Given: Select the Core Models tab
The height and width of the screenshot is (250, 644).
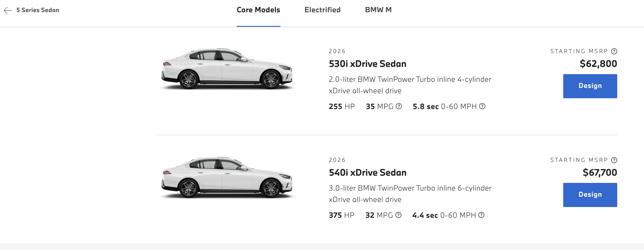Looking at the screenshot, I should [x=258, y=10].
